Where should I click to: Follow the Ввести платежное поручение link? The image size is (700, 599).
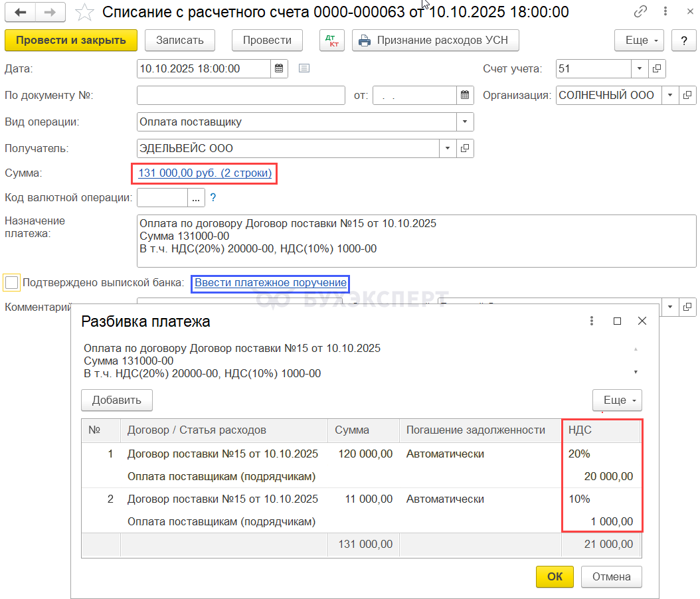pos(270,283)
